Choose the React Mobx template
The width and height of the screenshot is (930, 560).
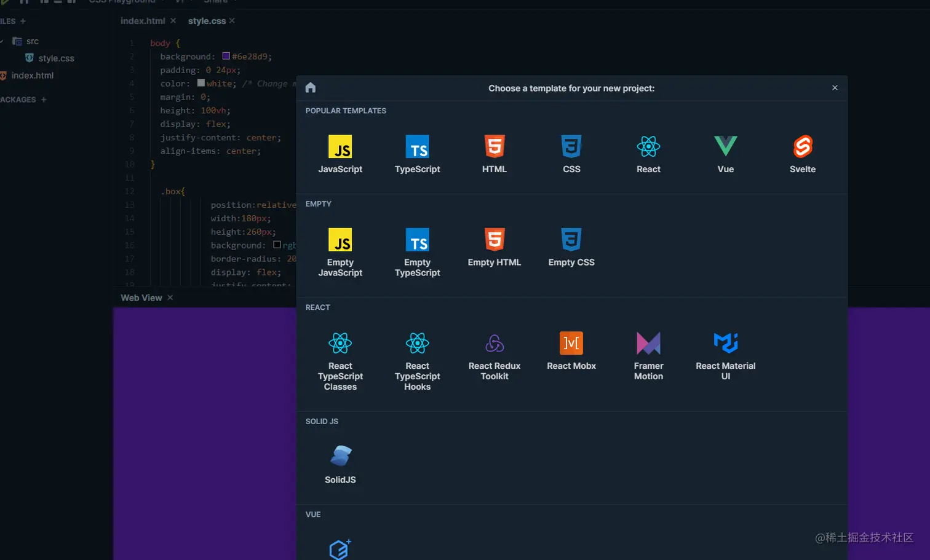[x=571, y=351]
